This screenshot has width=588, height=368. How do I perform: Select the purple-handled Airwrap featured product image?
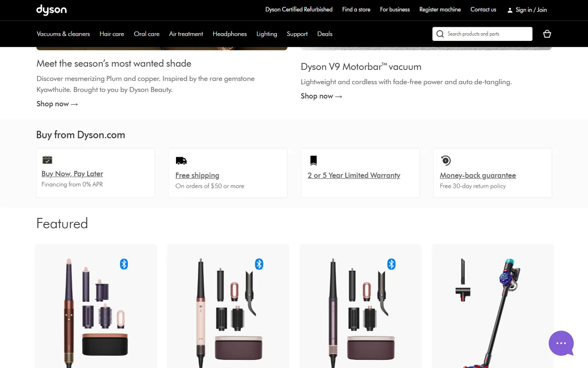[x=361, y=306]
